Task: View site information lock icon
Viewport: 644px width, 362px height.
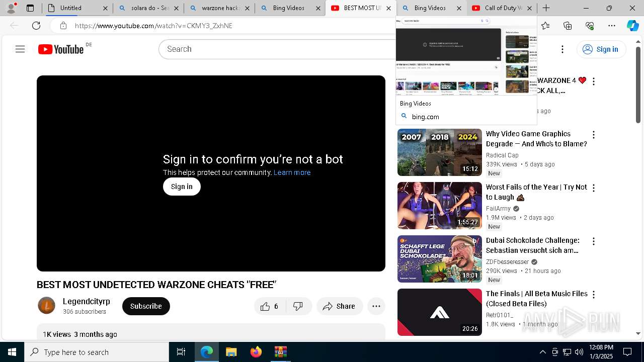Action: point(63,26)
